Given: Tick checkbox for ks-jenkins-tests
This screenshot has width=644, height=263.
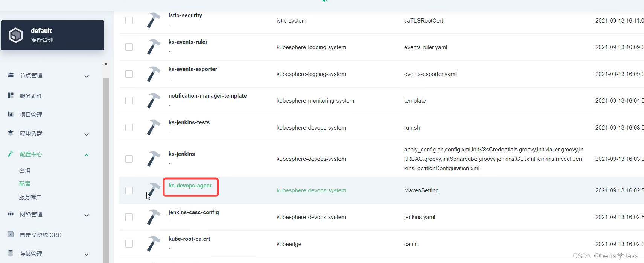Looking at the screenshot, I should coord(129,127).
